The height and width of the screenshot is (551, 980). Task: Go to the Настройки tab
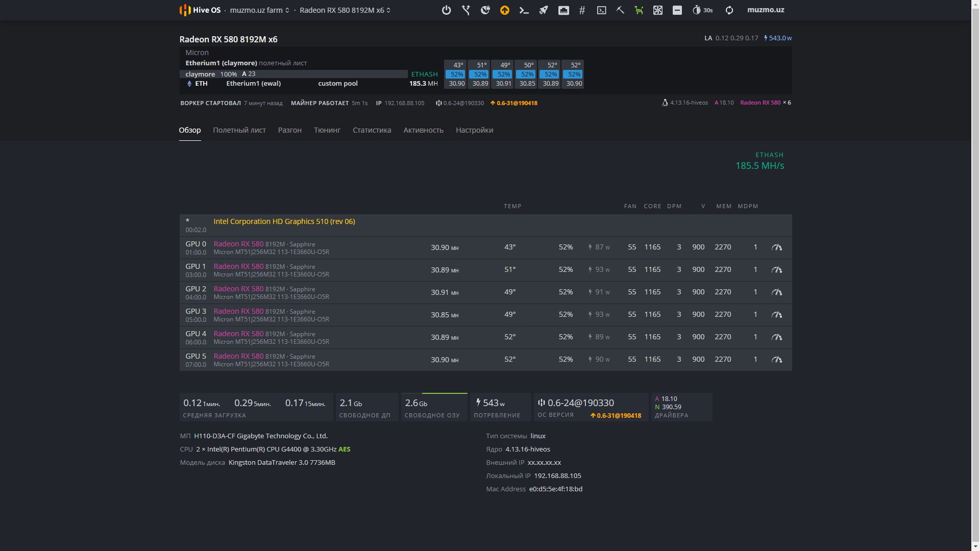[474, 130]
